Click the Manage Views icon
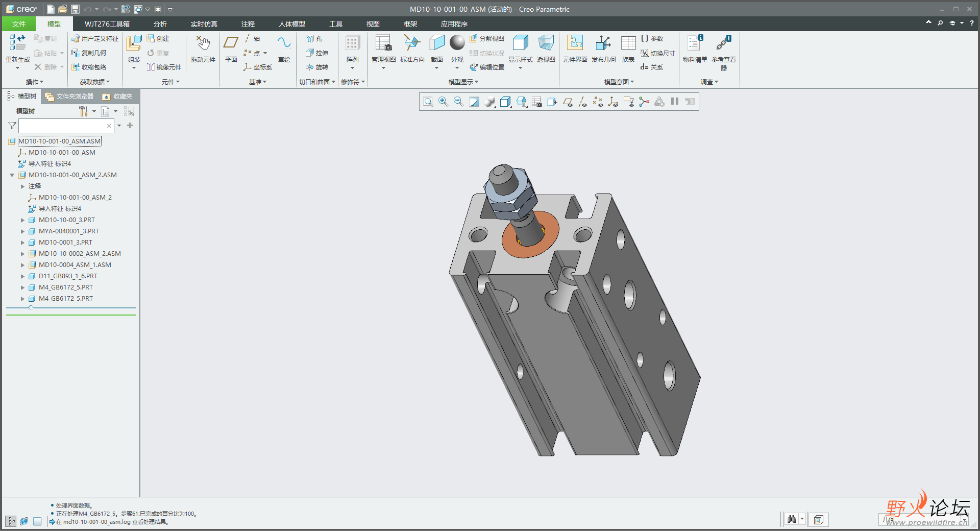The image size is (980, 531). 383,43
